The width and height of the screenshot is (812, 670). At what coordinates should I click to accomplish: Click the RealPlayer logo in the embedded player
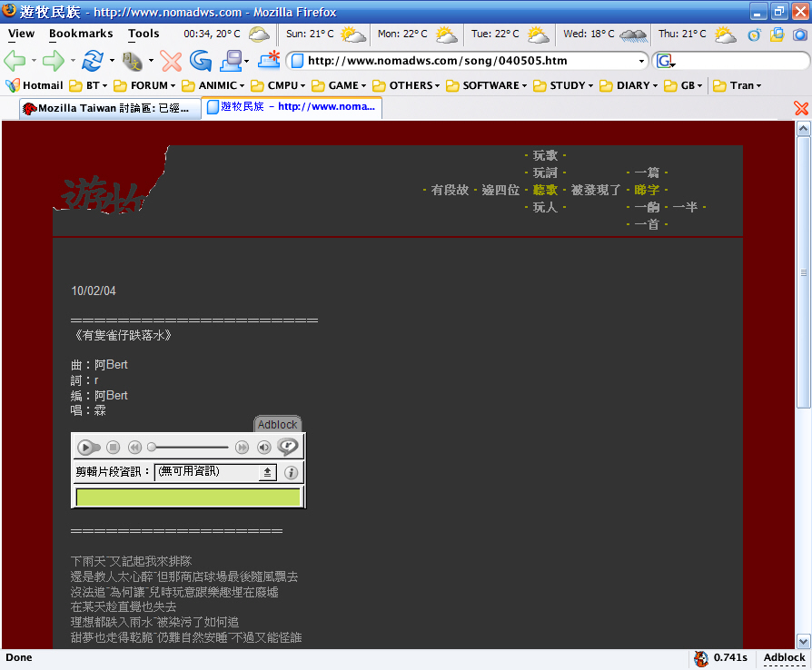tap(288, 446)
